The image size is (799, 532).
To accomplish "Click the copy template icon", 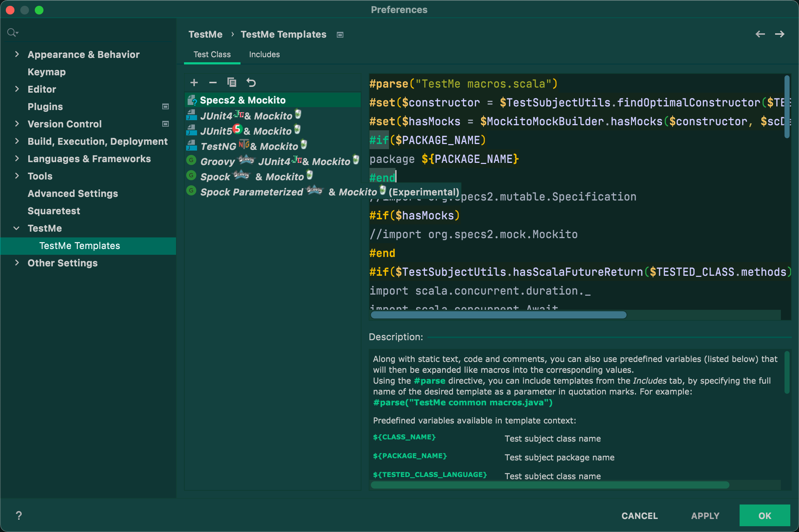I will (232, 83).
